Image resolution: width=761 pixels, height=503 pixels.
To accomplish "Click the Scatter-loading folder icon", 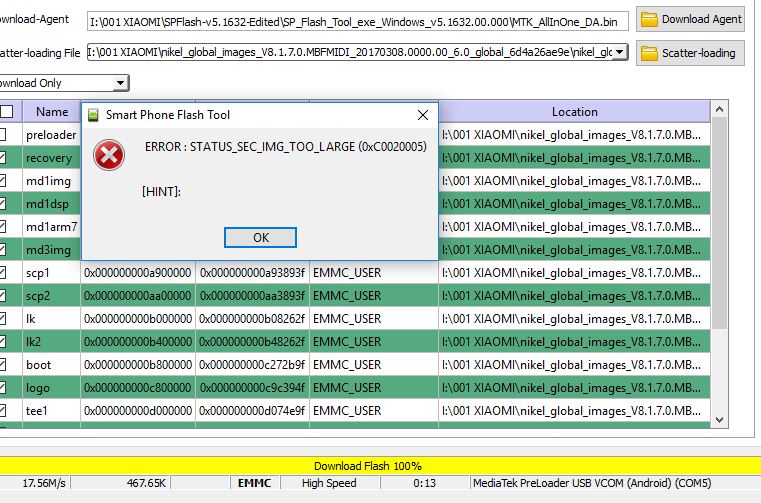I will (649, 53).
